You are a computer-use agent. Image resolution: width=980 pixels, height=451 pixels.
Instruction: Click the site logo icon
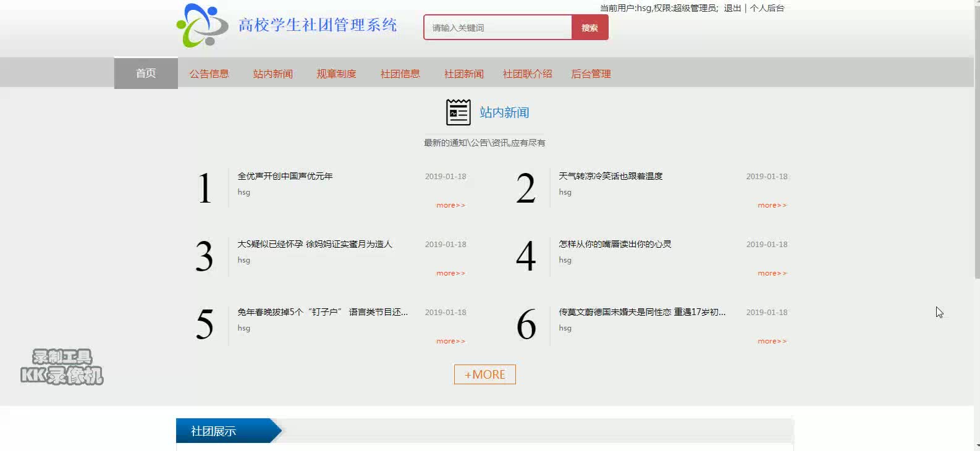pyautogui.click(x=203, y=25)
